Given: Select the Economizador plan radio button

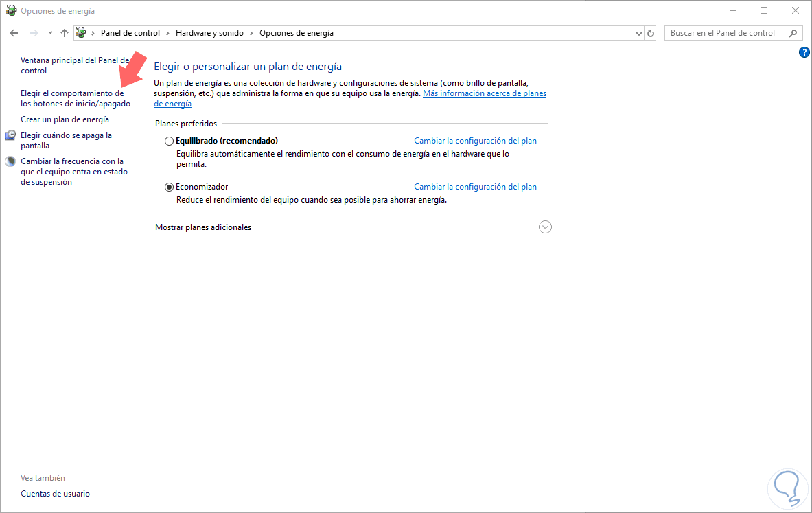Looking at the screenshot, I should (x=169, y=187).
